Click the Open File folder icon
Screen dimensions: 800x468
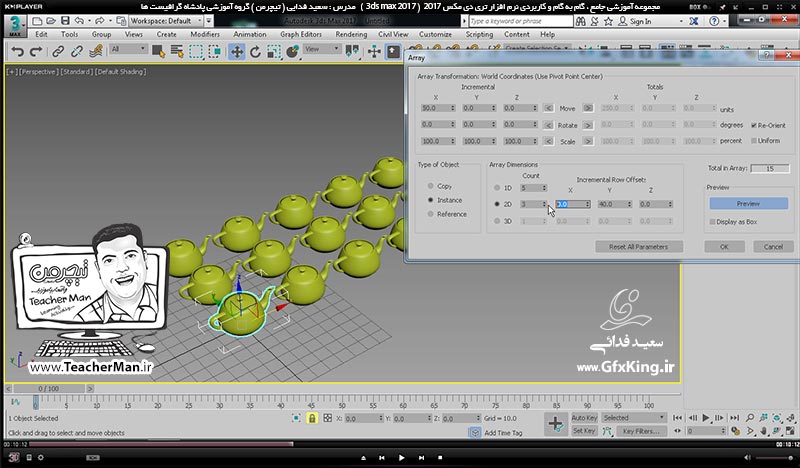pos(51,21)
